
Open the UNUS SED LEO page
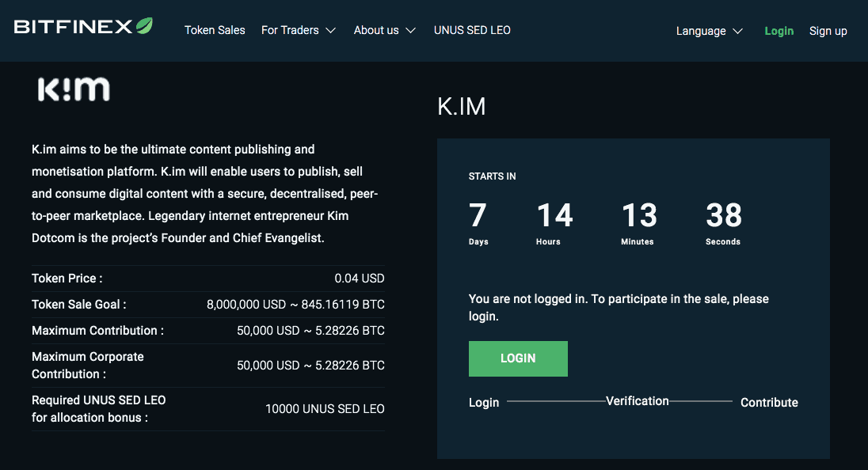[x=472, y=30]
